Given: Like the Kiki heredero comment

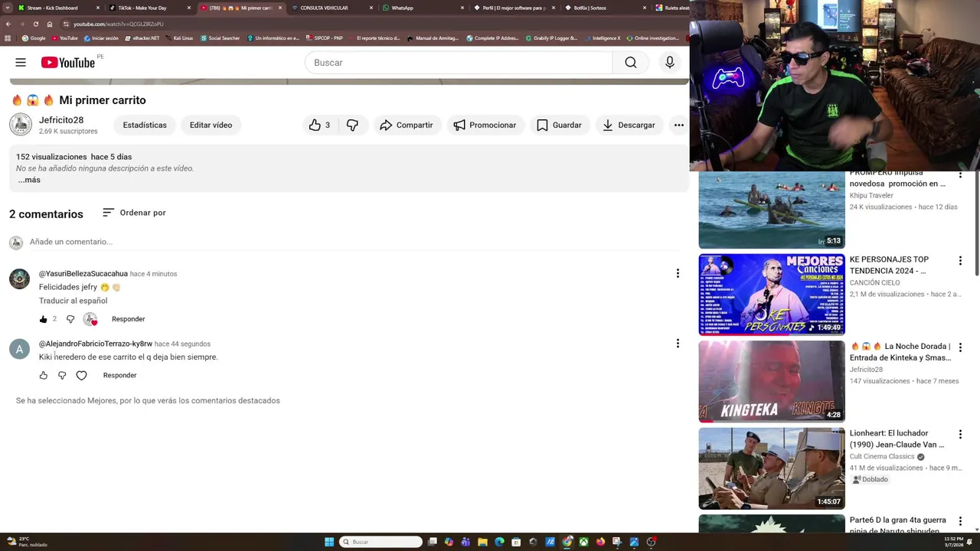Looking at the screenshot, I should coord(44,376).
